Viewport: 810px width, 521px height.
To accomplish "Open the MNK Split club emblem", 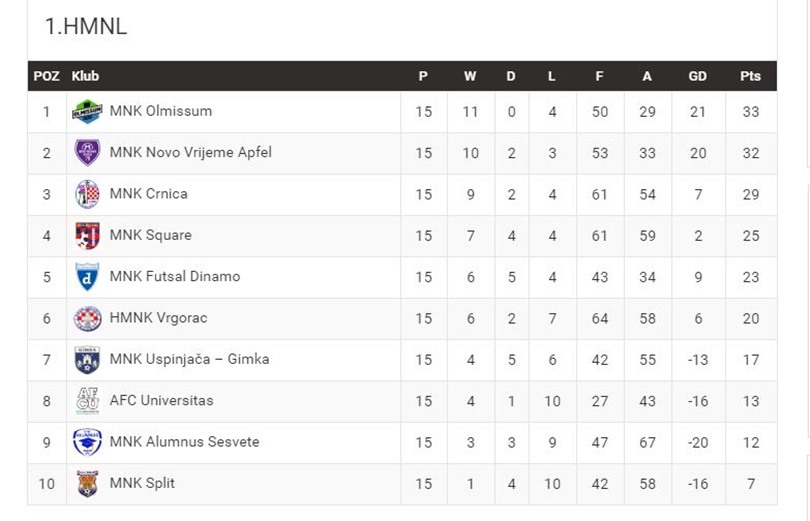I will (x=87, y=484).
